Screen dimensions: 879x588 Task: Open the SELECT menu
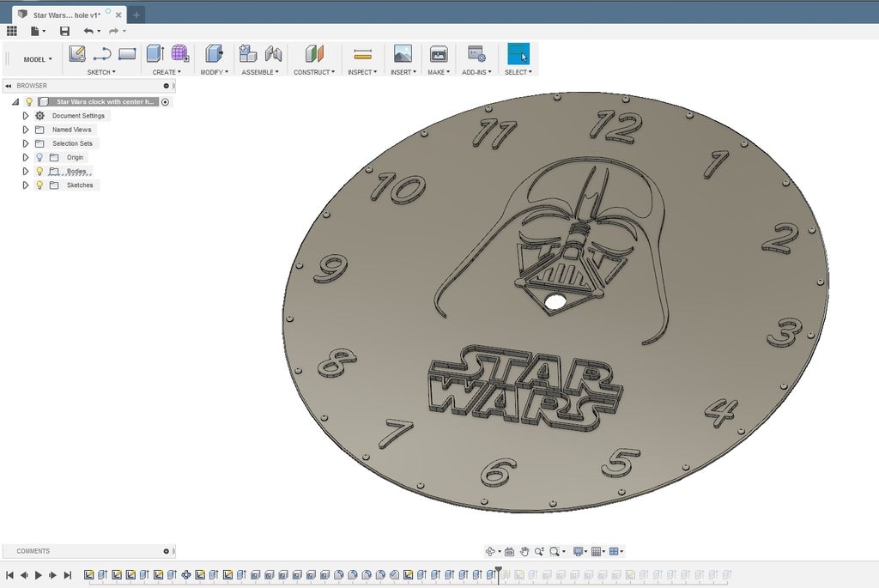(x=518, y=72)
